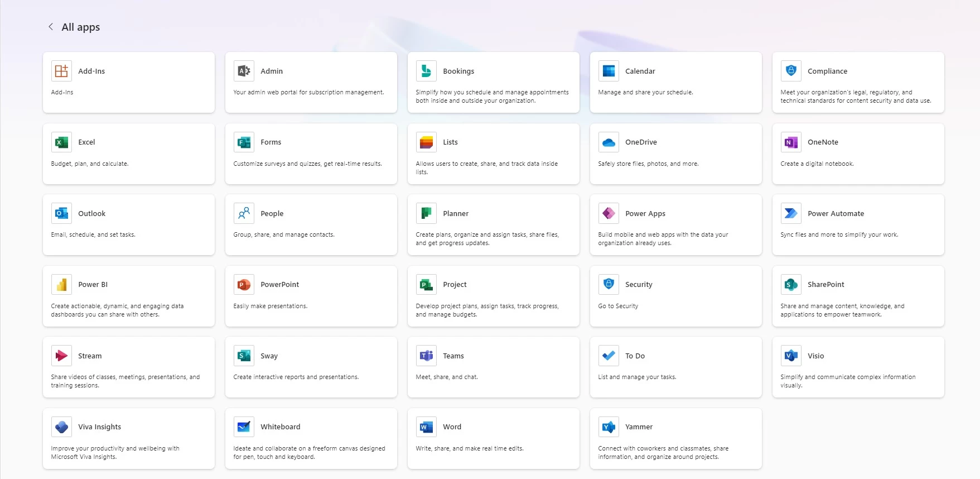Open the Forms app icon

(x=244, y=142)
